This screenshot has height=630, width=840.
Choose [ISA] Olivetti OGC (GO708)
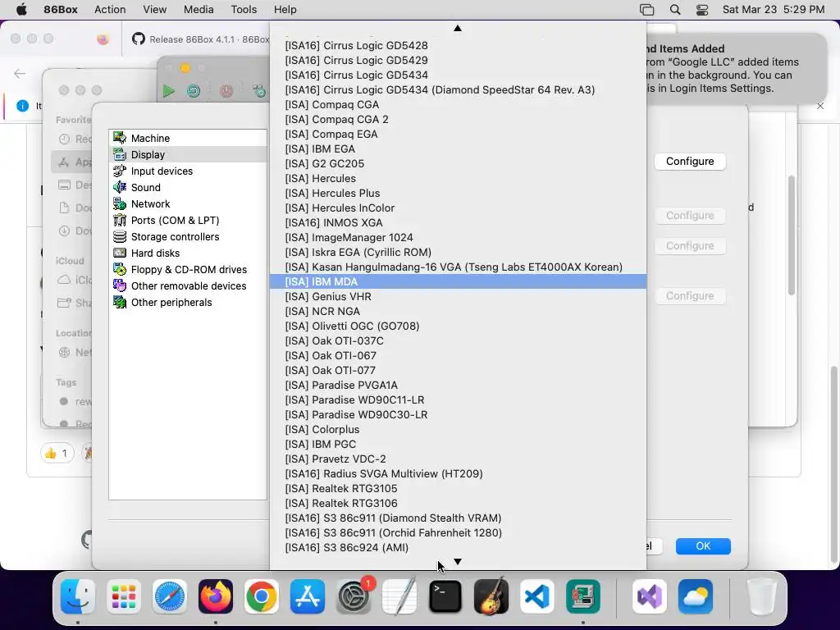click(458, 326)
